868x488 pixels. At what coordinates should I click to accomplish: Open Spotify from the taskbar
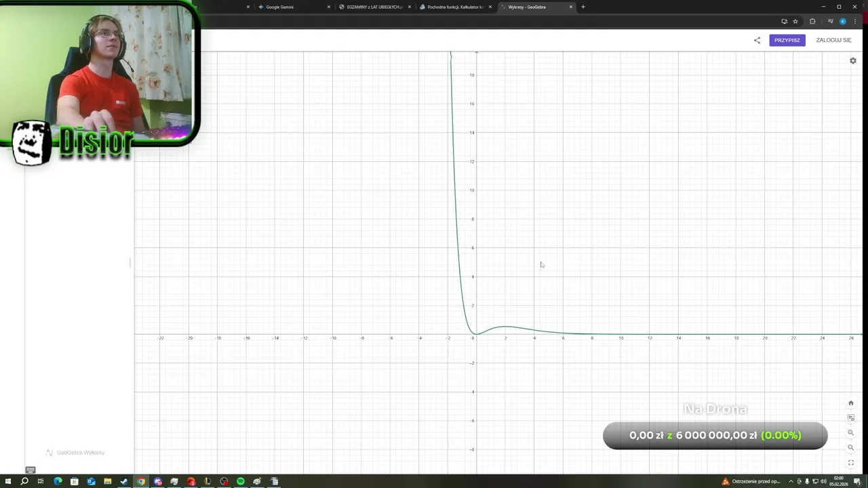[x=240, y=481]
